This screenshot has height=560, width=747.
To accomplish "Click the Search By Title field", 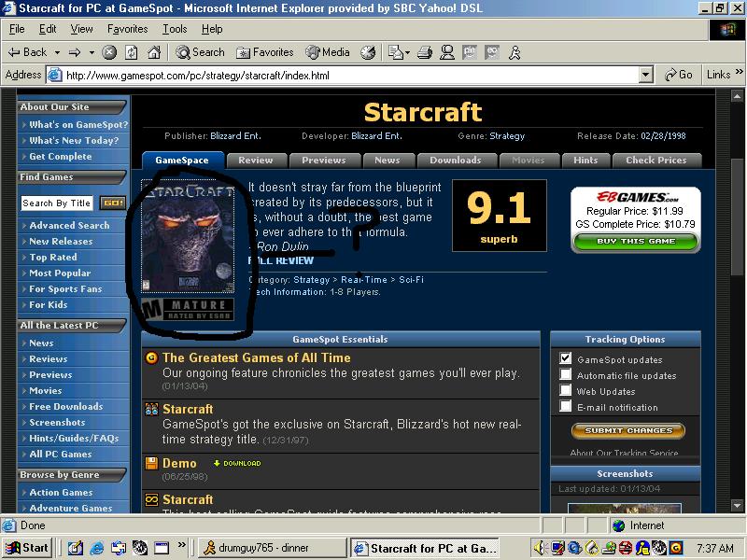I will [57, 203].
